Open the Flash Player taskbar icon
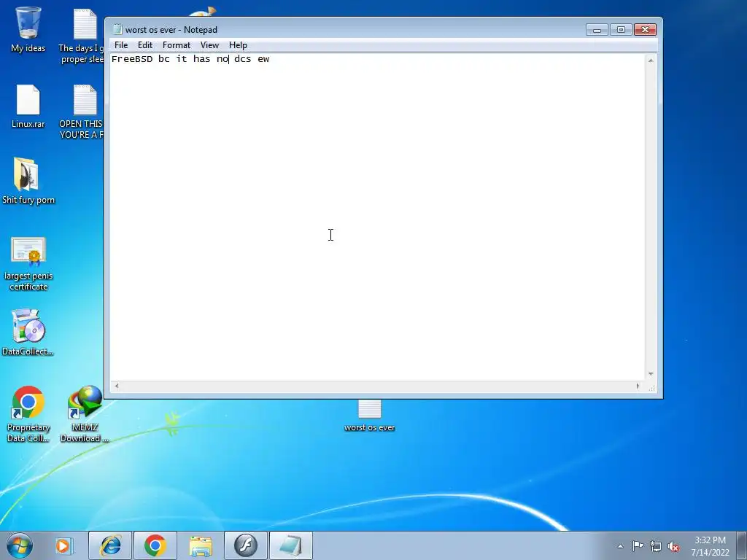Image resolution: width=747 pixels, height=560 pixels. tap(246, 545)
